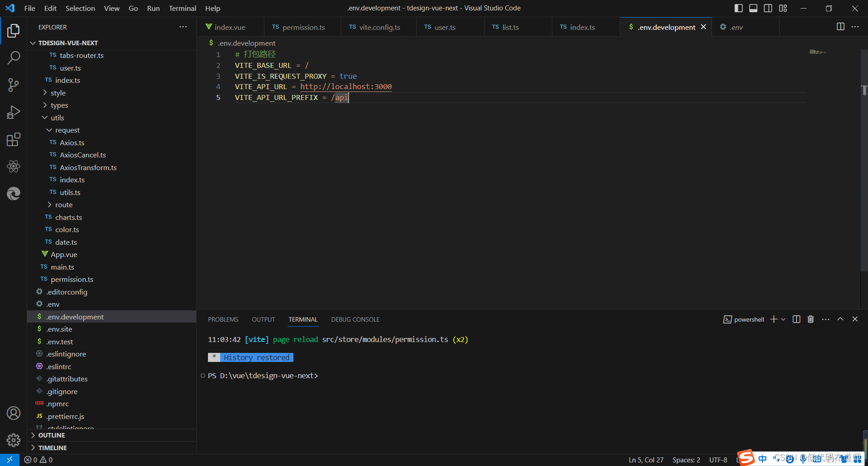Expand the TIMELINE section

point(112,447)
